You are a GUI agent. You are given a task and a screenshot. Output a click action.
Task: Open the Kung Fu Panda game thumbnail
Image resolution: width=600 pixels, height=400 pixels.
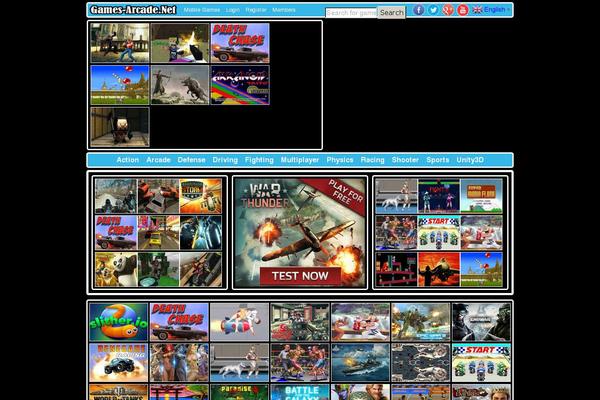click(116, 269)
